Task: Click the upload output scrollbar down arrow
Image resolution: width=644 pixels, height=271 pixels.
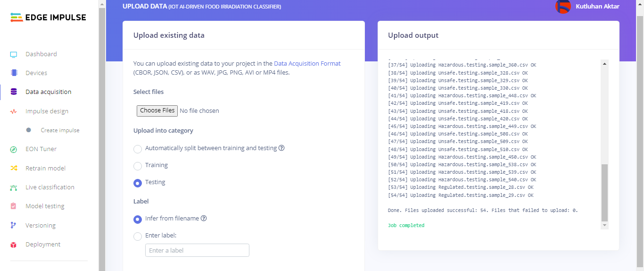Action: point(604,226)
